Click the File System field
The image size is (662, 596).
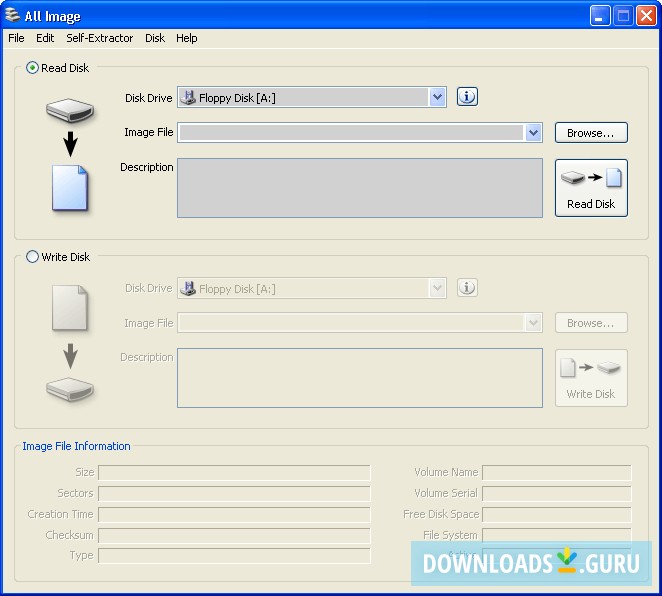tap(557, 535)
